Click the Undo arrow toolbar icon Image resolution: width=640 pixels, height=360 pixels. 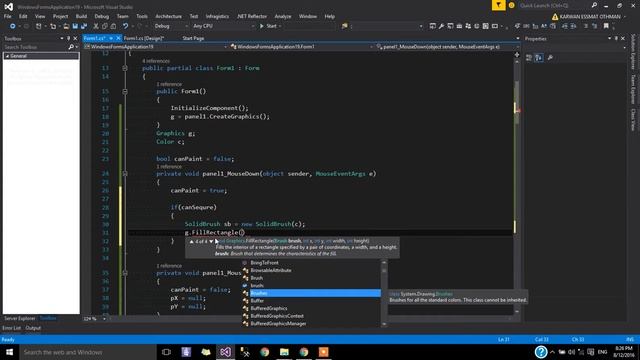pyautogui.click(x=125, y=26)
